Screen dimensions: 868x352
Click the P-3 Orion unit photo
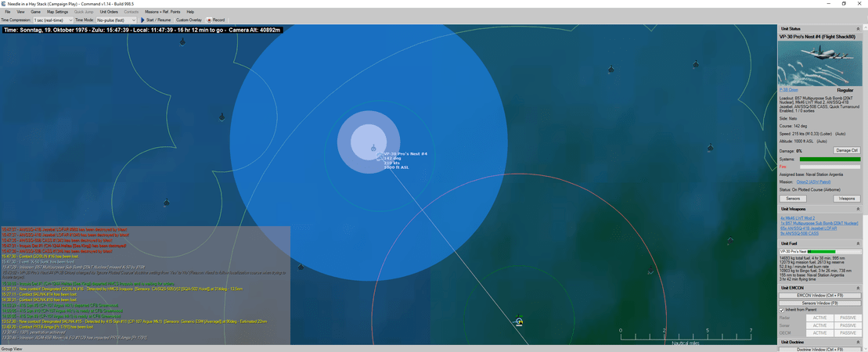(818, 63)
